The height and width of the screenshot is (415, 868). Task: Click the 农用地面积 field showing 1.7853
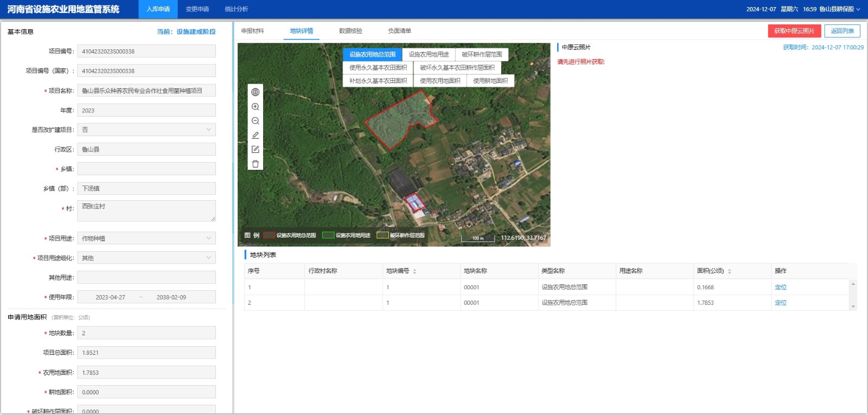tap(146, 373)
